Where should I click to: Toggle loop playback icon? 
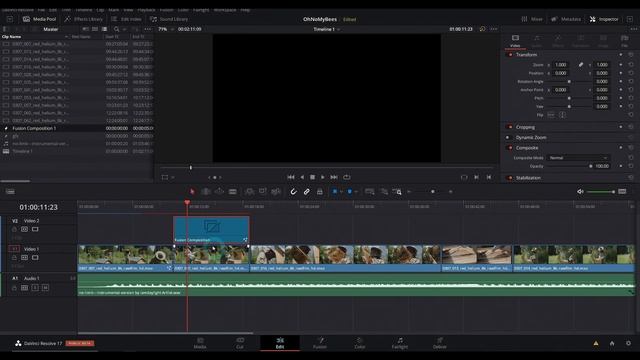(347, 177)
